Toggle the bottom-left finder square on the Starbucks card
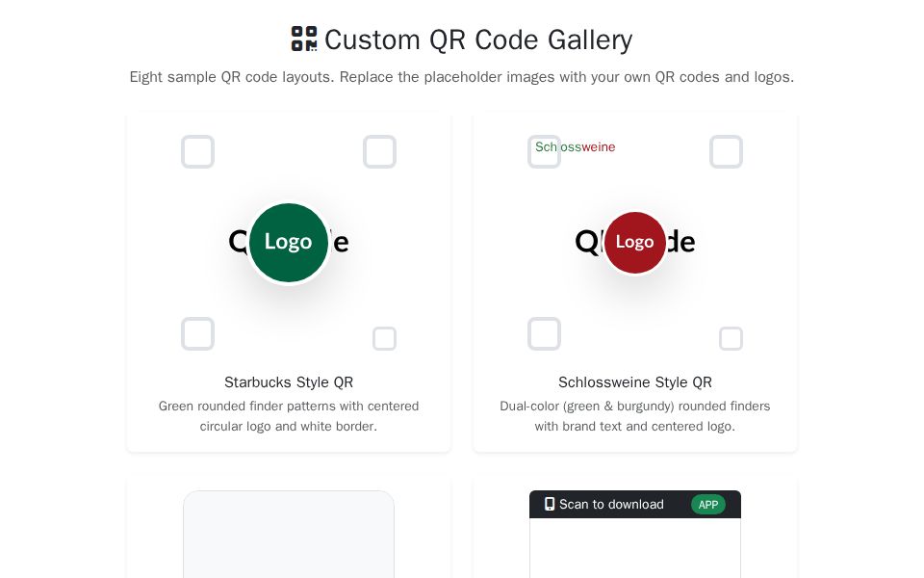This screenshot has width=924, height=578. [197, 333]
